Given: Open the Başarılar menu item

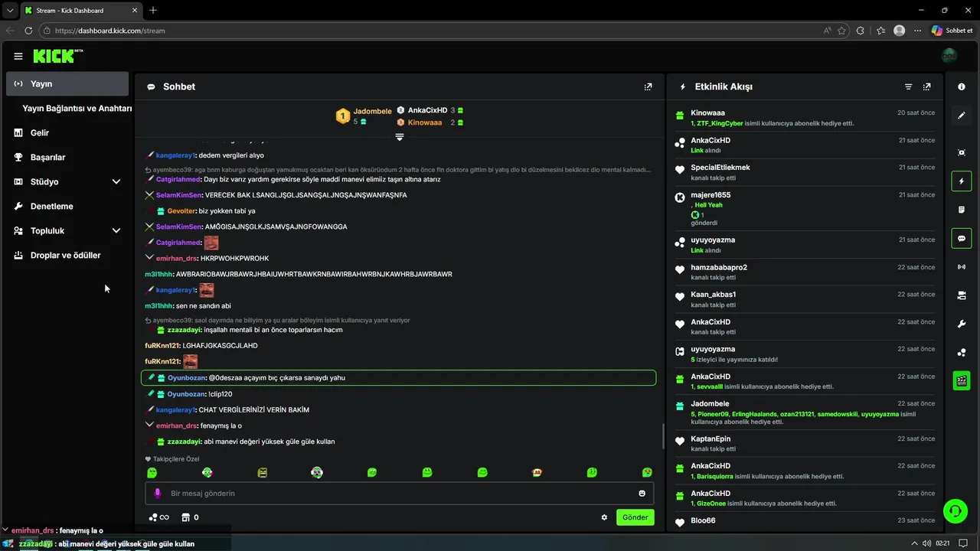Looking at the screenshot, I should (x=67, y=158).
